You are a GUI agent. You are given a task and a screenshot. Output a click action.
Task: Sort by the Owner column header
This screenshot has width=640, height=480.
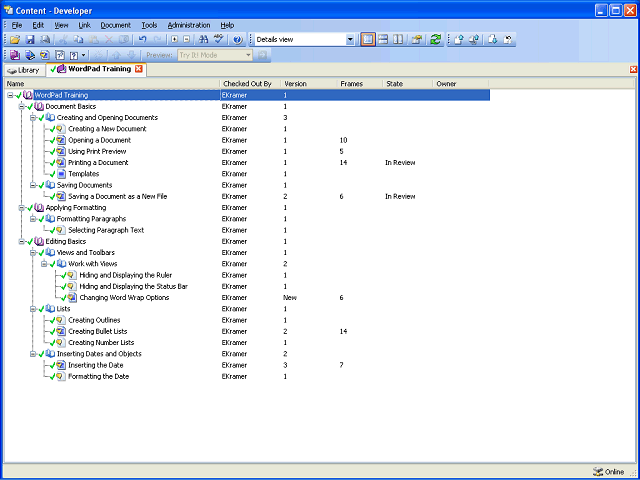[461, 84]
